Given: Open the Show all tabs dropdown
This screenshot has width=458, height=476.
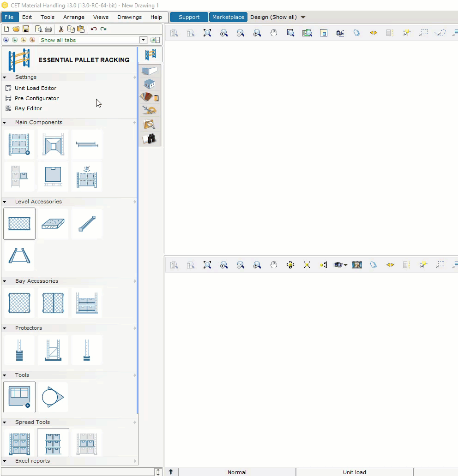Looking at the screenshot, I should point(143,40).
